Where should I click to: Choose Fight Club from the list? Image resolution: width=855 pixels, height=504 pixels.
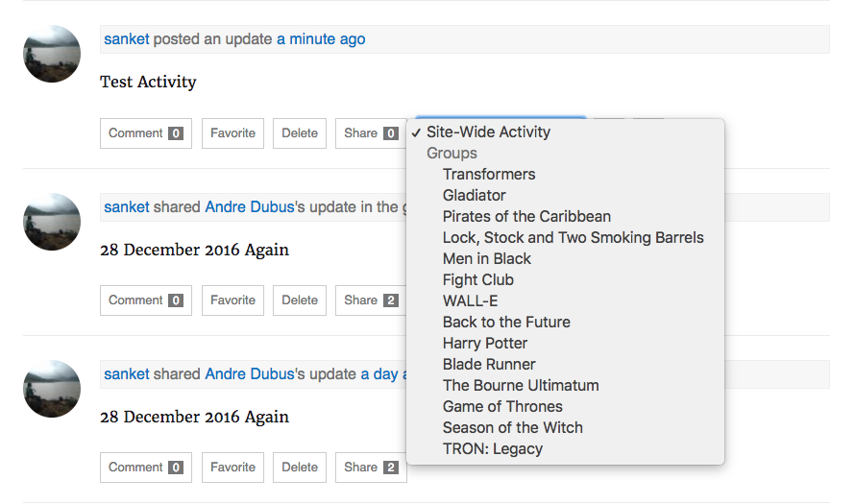[x=477, y=280]
